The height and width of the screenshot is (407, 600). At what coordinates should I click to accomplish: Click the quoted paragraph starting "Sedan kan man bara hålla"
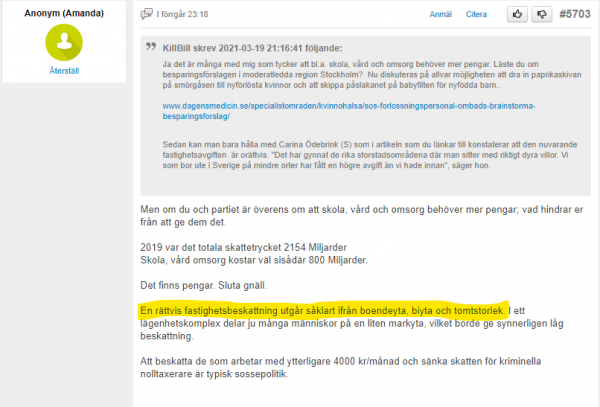pos(370,155)
